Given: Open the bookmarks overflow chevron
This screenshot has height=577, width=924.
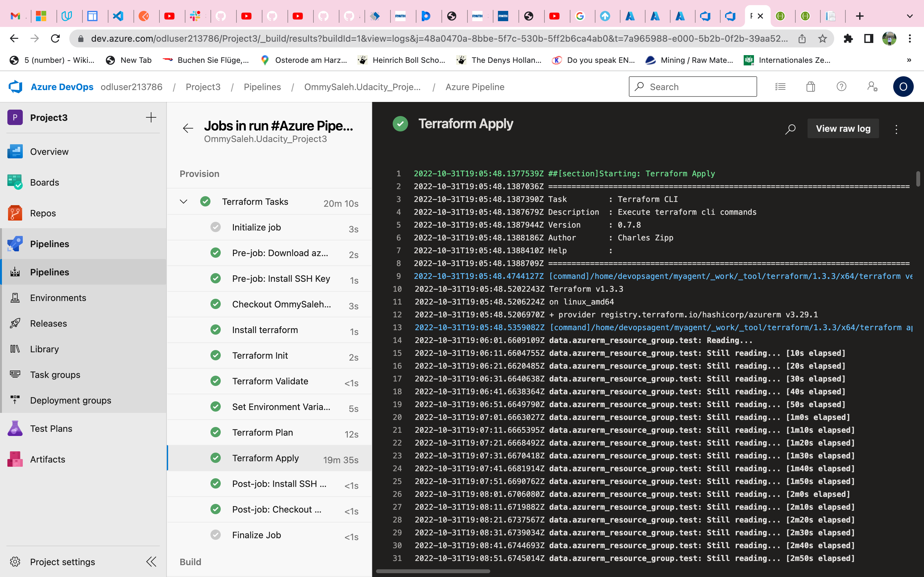Looking at the screenshot, I should 909,60.
